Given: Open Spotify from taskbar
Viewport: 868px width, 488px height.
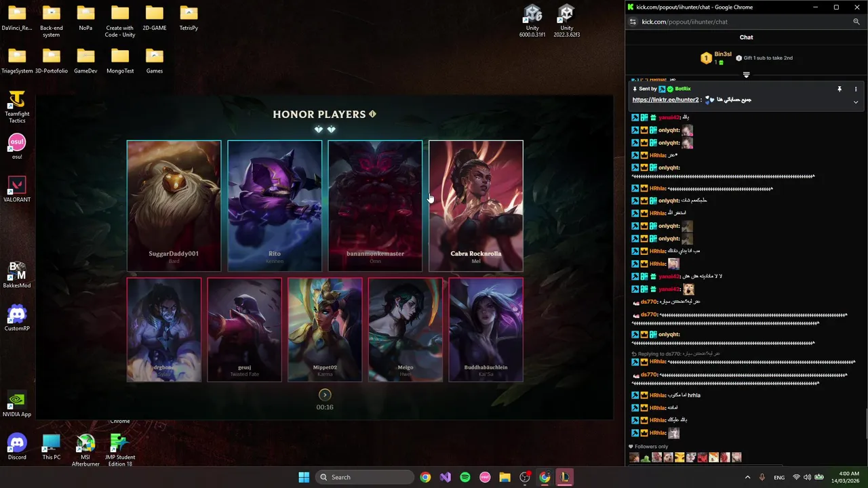Looking at the screenshot, I should [465, 477].
